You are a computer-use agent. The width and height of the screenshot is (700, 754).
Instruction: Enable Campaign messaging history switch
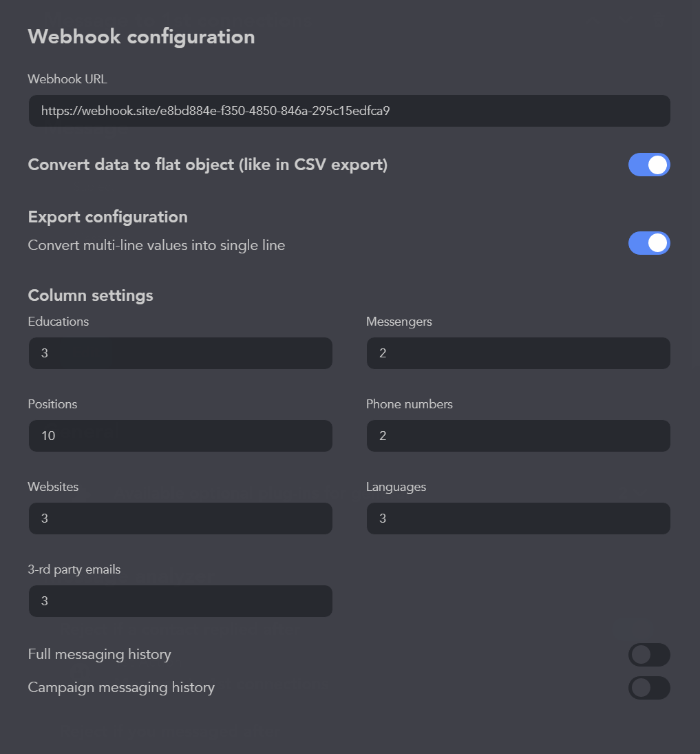click(648, 688)
